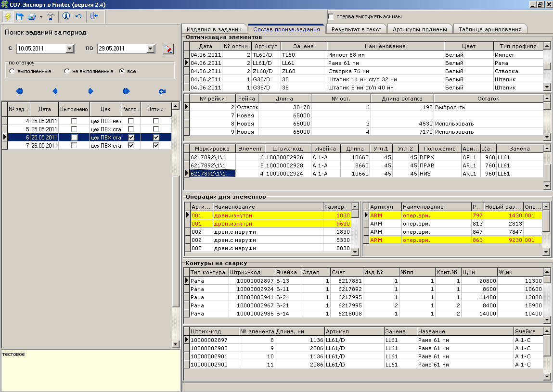Screen dimensions: 553x392
Task: Expand the print options dropdown arrow
Action: coord(41,17)
